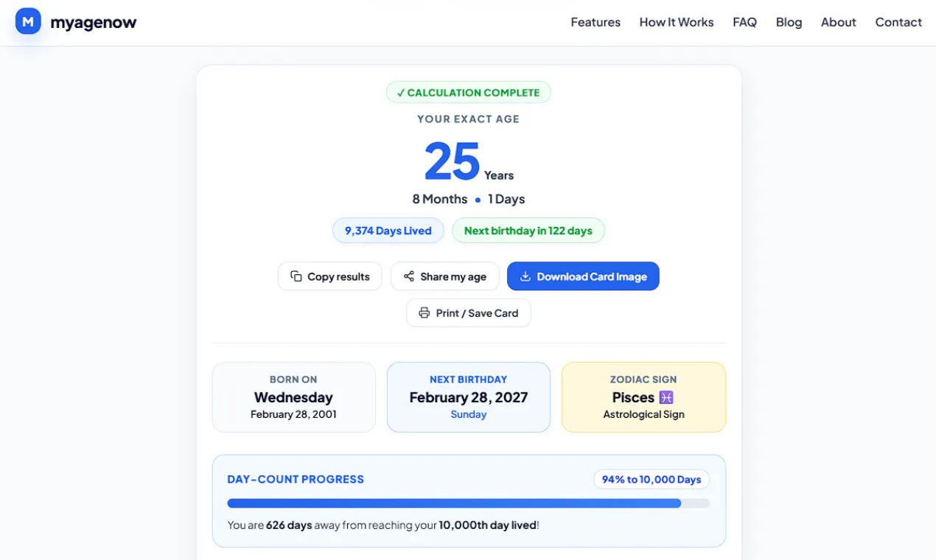The height and width of the screenshot is (560, 936).
Task: Select the Next Birthday card
Action: pyautogui.click(x=469, y=397)
